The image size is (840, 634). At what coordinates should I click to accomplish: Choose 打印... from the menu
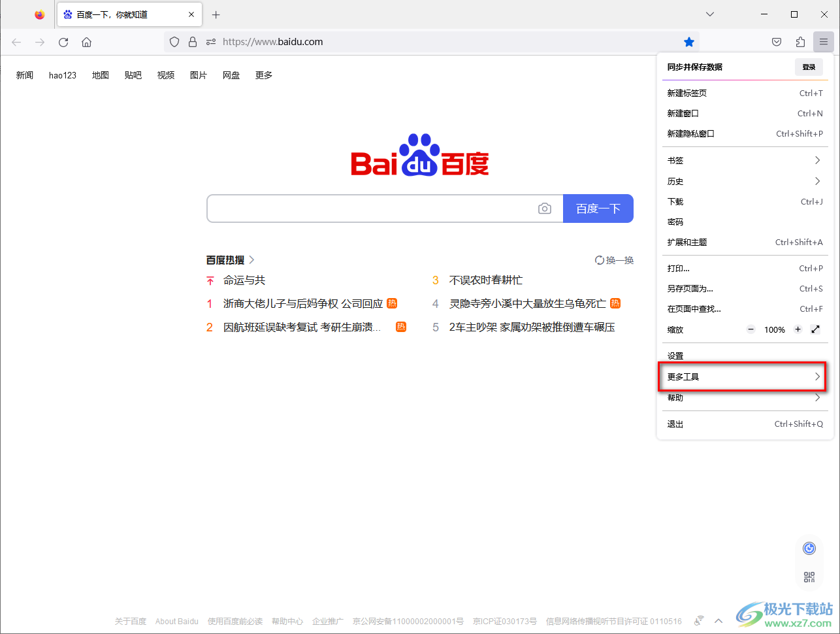point(745,268)
